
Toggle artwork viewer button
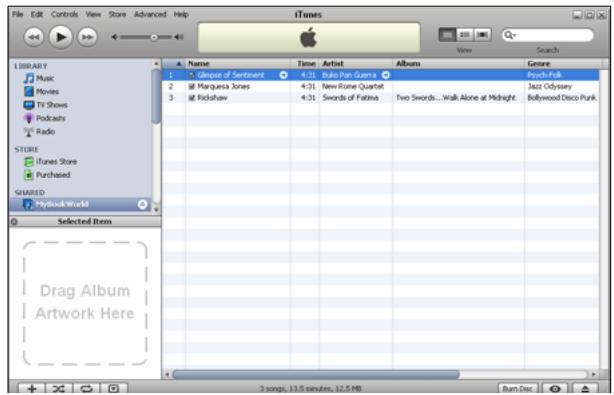pos(114,388)
